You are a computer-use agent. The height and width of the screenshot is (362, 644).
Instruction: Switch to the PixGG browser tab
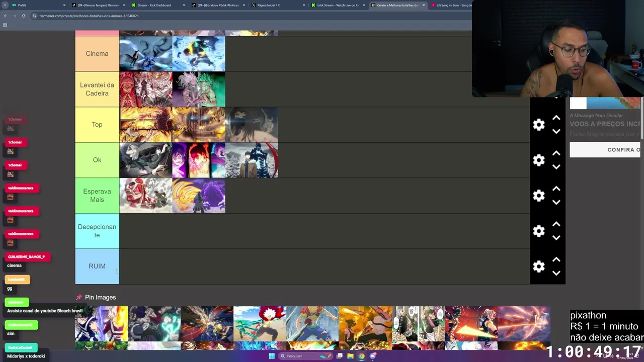pos(38,5)
